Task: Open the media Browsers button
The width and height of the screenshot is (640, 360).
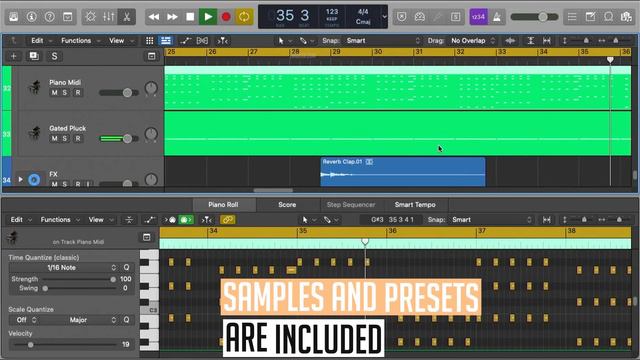Action: (626, 17)
